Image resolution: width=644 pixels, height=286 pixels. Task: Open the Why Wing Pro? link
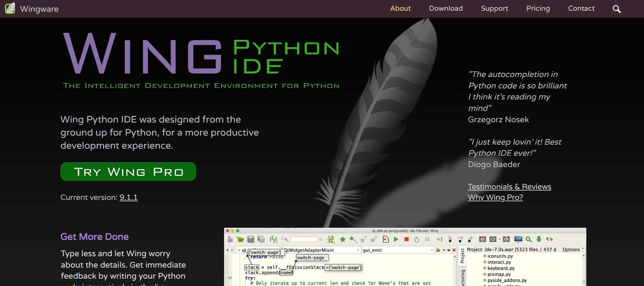coord(495,197)
